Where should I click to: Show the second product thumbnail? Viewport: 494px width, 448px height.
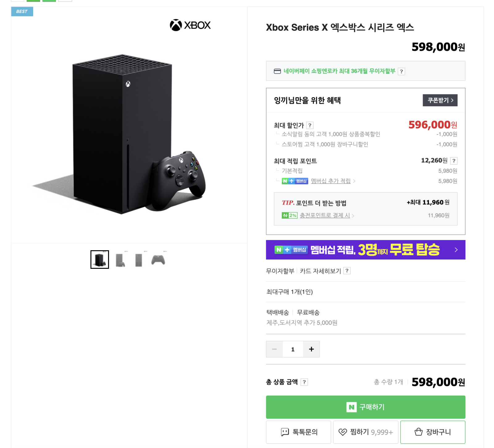tap(120, 260)
